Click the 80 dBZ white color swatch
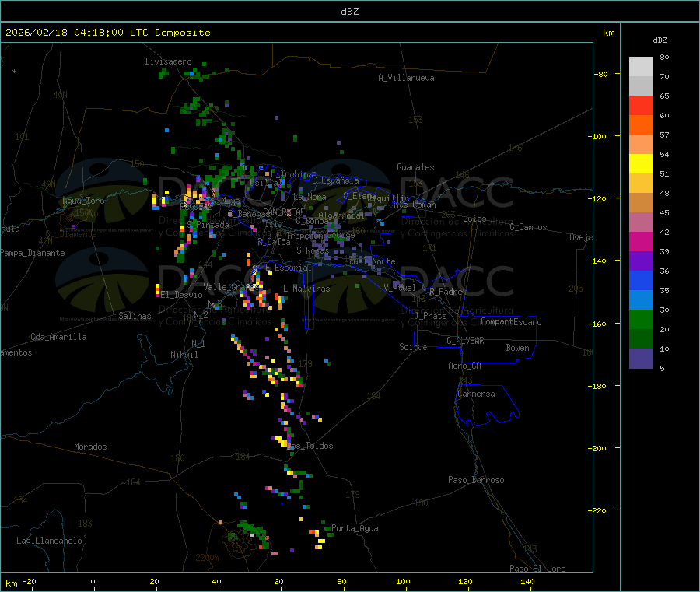Image resolution: width=700 pixels, height=592 pixels. [641, 67]
